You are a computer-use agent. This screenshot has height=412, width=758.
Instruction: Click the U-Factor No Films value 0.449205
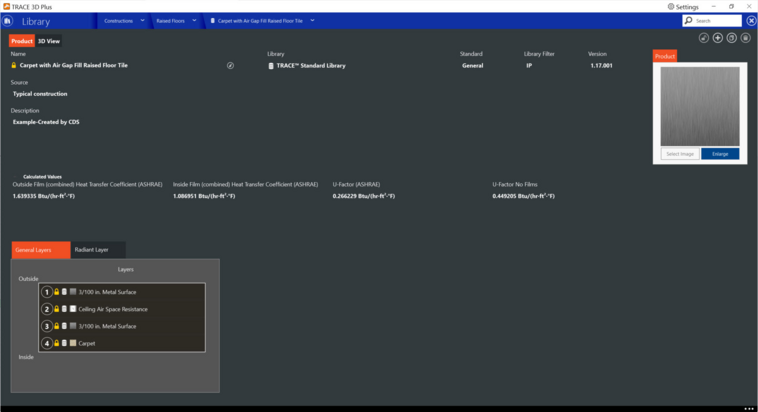click(524, 196)
